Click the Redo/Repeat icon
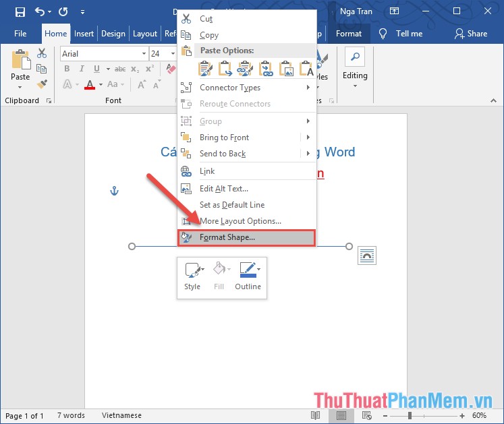 (63, 12)
